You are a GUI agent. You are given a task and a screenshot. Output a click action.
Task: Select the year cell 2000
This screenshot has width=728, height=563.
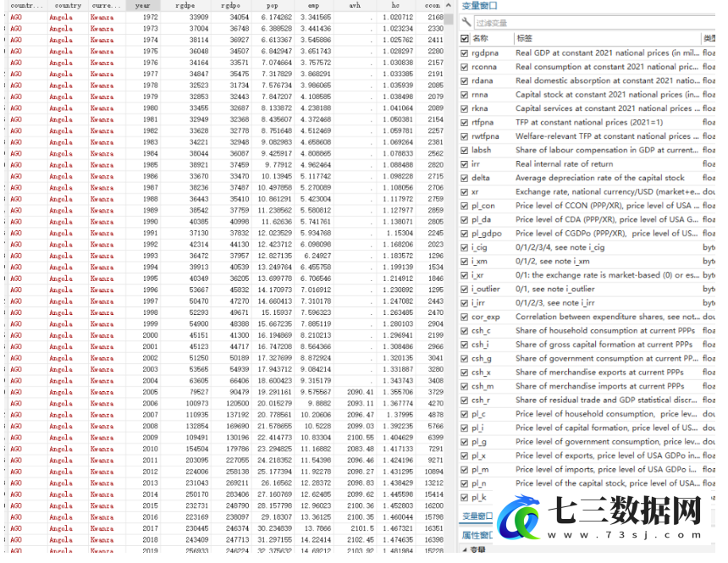tap(150, 335)
